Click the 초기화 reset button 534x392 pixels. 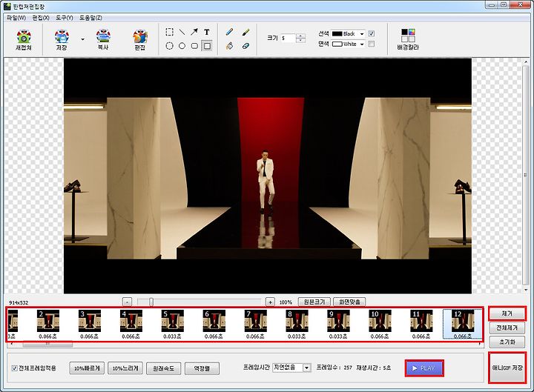[x=507, y=342]
